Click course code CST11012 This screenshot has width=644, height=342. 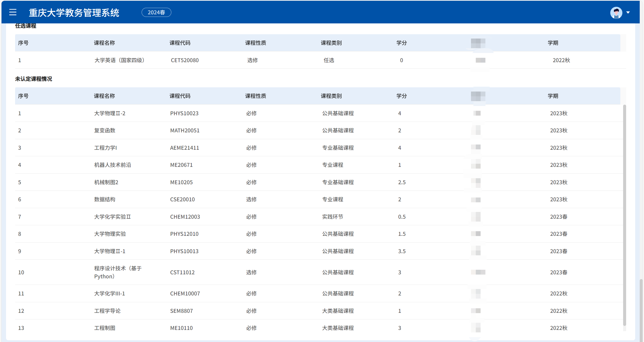click(x=182, y=272)
